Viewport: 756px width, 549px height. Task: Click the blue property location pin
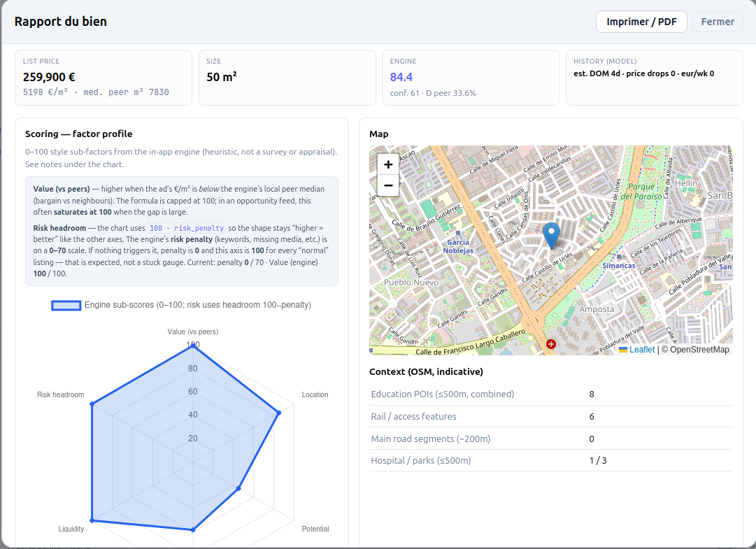point(551,236)
